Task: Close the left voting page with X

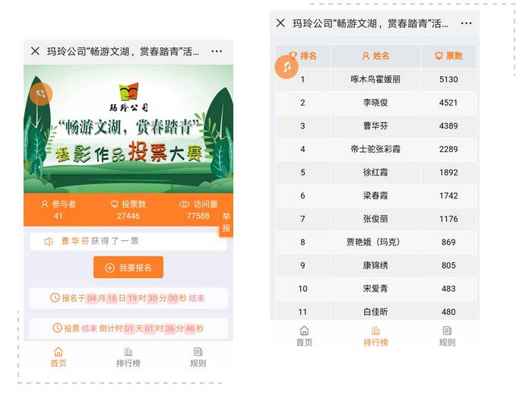Action: click(x=35, y=51)
